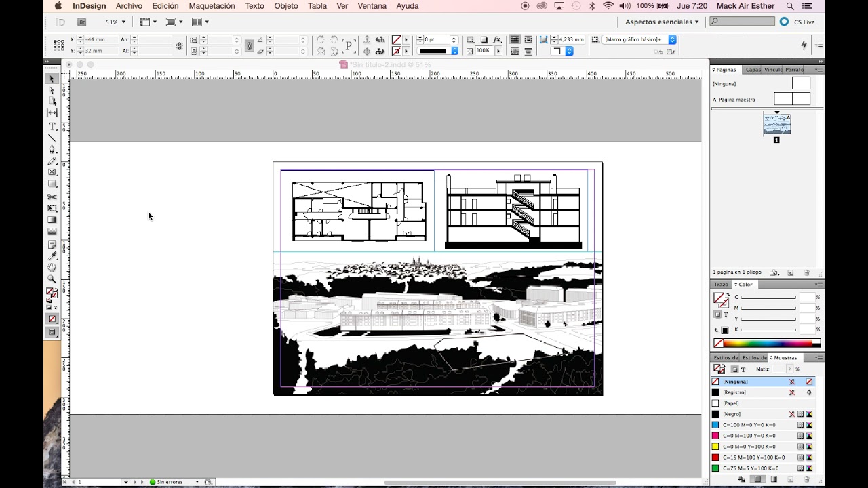Open the Objeto menu
The image size is (868, 488).
(286, 6)
